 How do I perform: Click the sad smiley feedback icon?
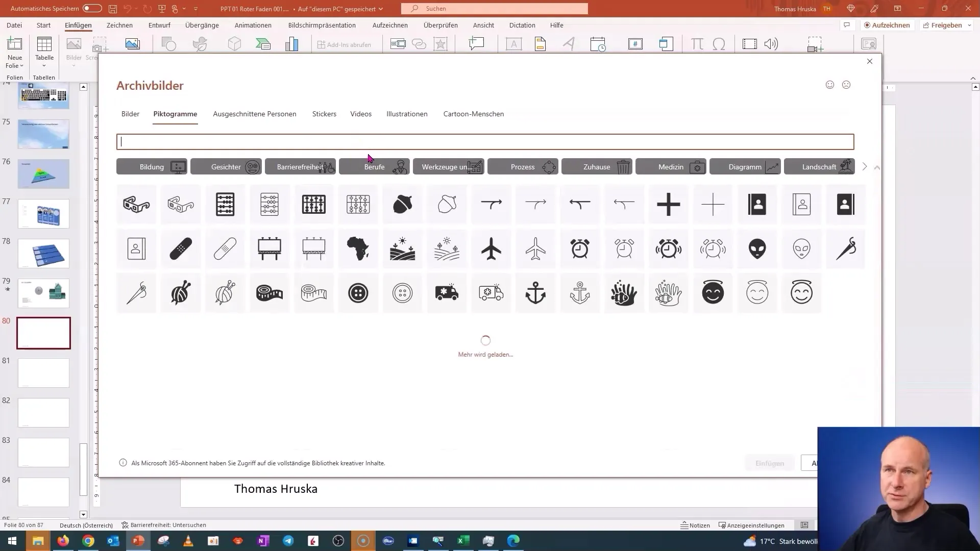846,85
